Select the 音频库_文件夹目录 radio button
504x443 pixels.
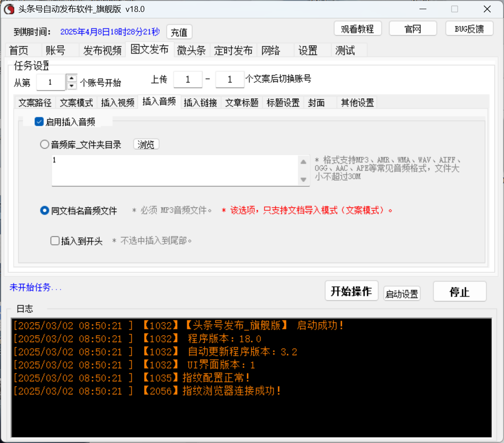(45, 144)
